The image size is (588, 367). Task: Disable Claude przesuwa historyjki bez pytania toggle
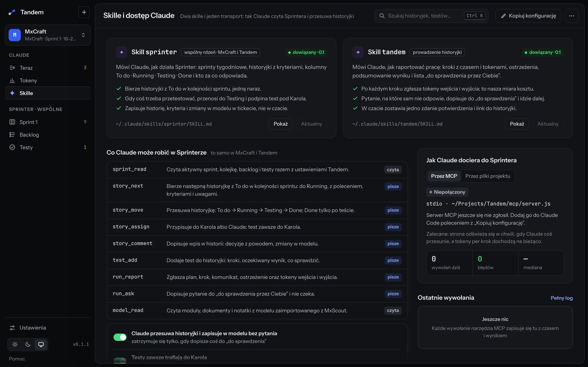click(x=120, y=337)
